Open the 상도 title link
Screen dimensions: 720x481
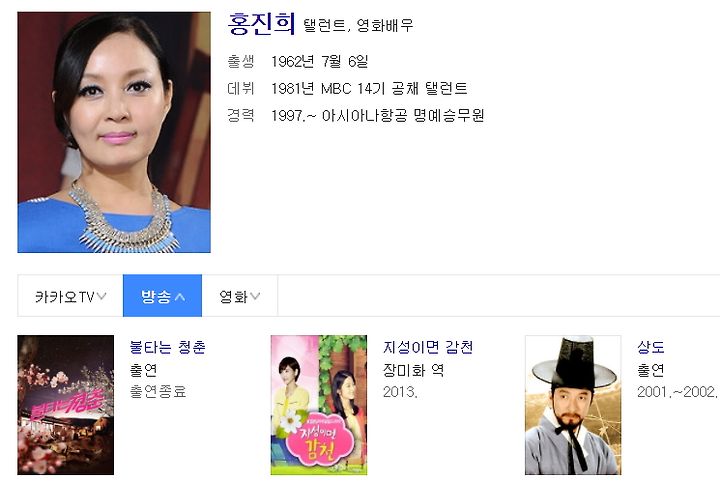coord(651,347)
